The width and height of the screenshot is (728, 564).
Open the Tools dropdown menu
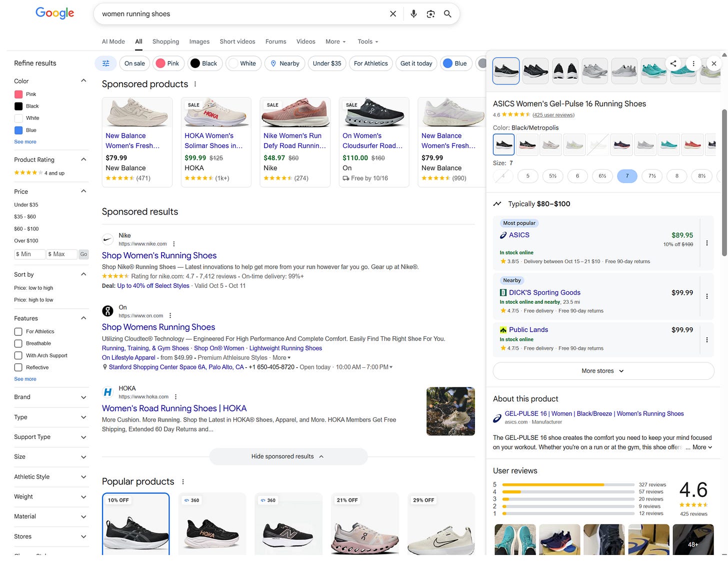click(x=368, y=42)
